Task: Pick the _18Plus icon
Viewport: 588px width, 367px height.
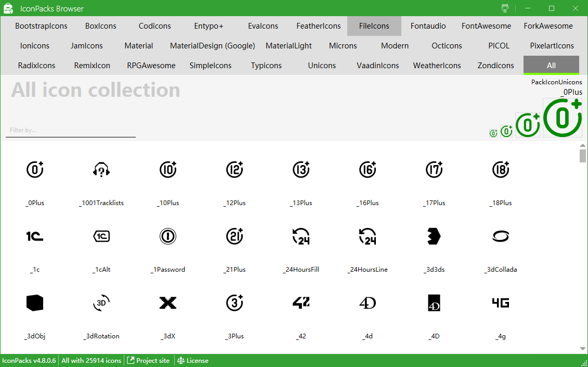Action: click(x=501, y=169)
